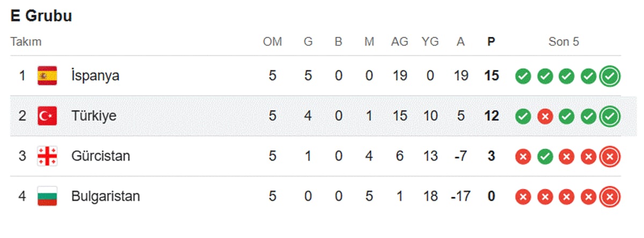Click Georgia's flag icon
Image resolution: width=644 pixels, height=238 pixels.
[x=47, y=156]
